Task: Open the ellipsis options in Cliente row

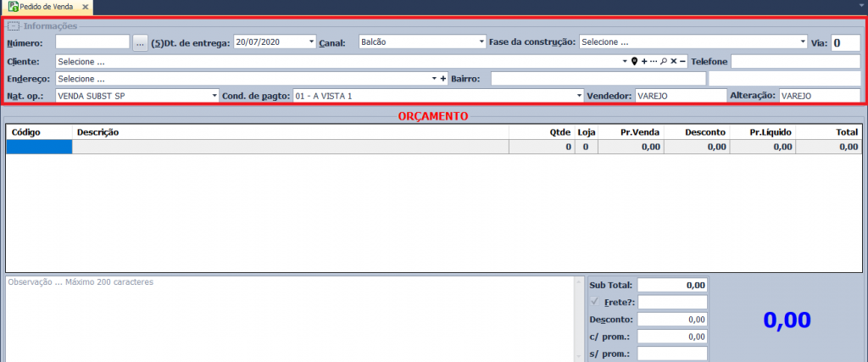Action: pyautogui.click(x=654, y=62)
